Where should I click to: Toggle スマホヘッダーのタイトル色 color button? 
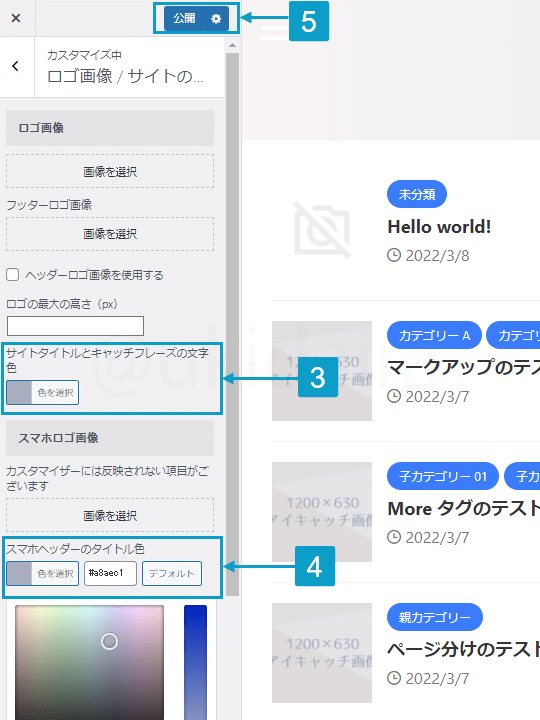coord(43,574)
